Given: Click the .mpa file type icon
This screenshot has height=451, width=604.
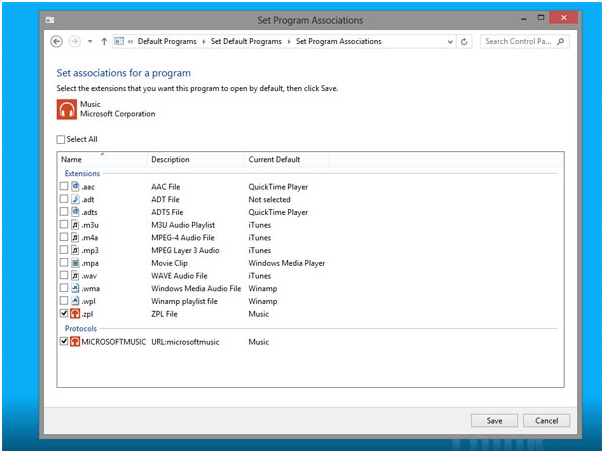Looking at the screenshot, I should 75,263.
